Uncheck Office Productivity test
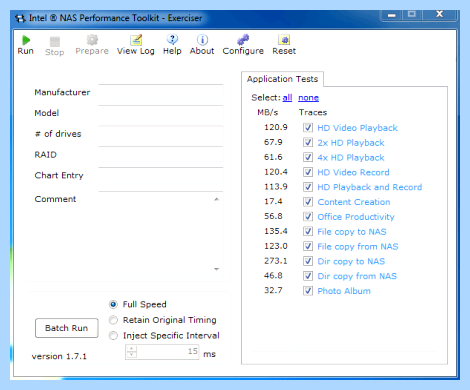This screenshot has height=390, width=470. 308,216
